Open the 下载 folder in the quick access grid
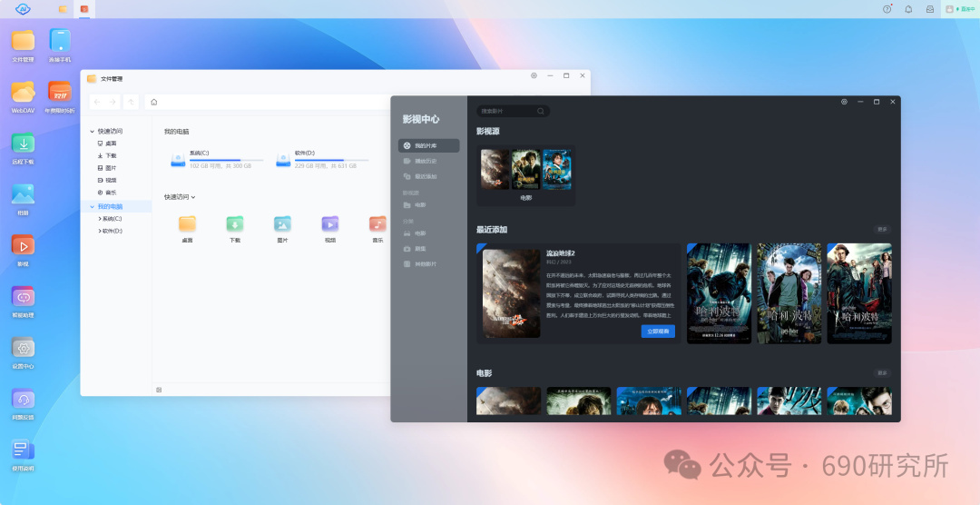 [x=235, y=230]
